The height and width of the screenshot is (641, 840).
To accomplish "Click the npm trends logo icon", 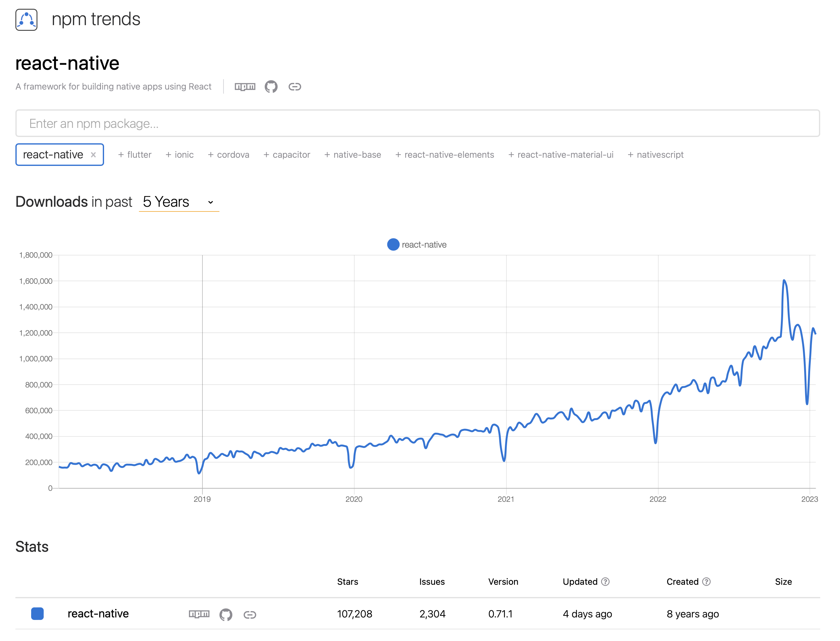I will [x=26, y=20].
